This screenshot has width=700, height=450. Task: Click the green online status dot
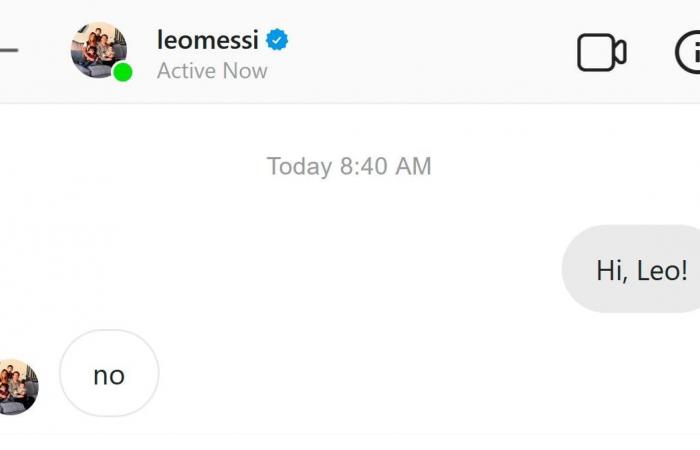[x=122, y=72]
